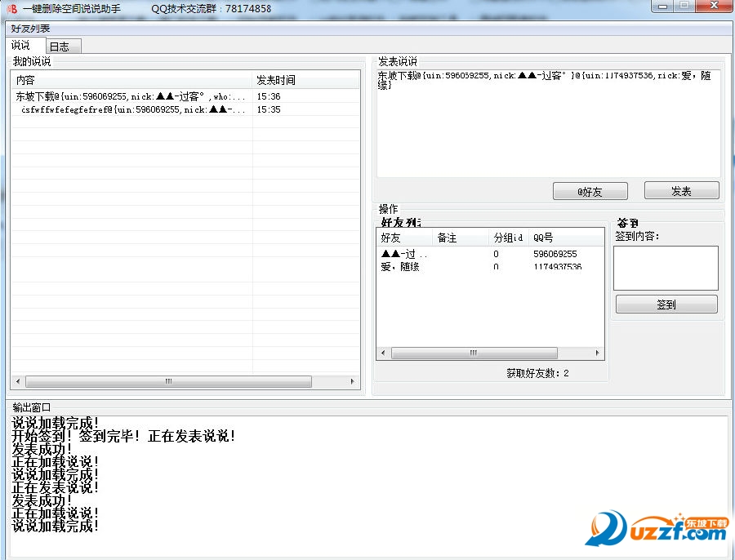
Task: Click left arrow of friend list scrollbar
Action: [x=381, y=353]
